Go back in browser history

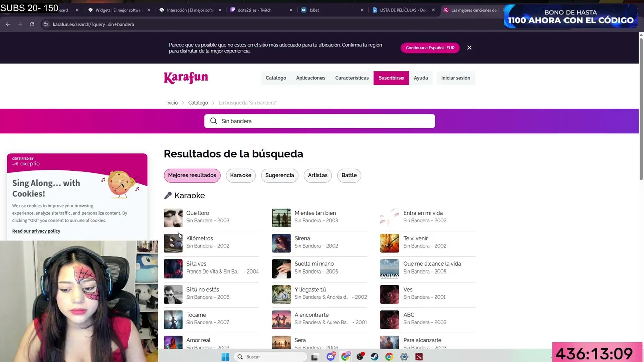pyautogui.click(x=8, y=24)
